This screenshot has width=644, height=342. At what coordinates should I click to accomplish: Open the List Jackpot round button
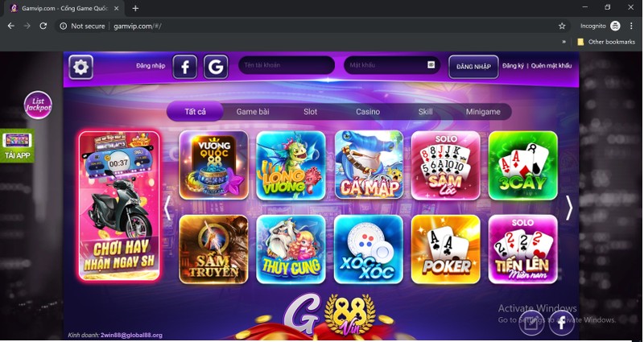(x=38, y=105)
